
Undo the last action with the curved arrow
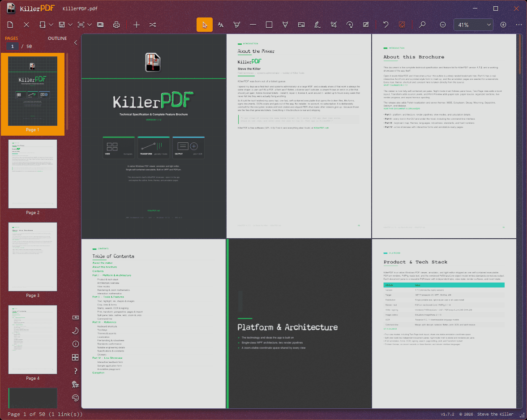click(x=386, y=25)
